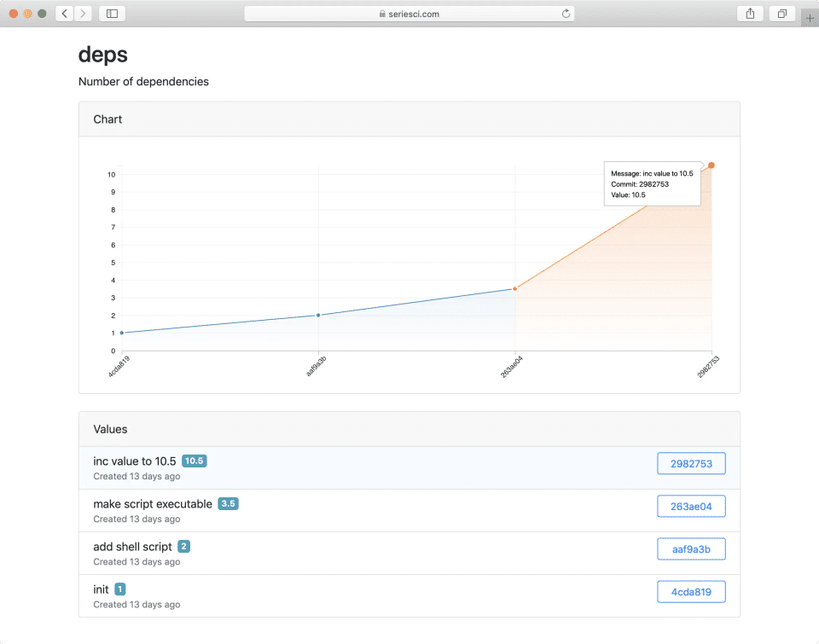Toggle the Safari sidebar button
The image size is (819, 644).
[x=112, y=14]
